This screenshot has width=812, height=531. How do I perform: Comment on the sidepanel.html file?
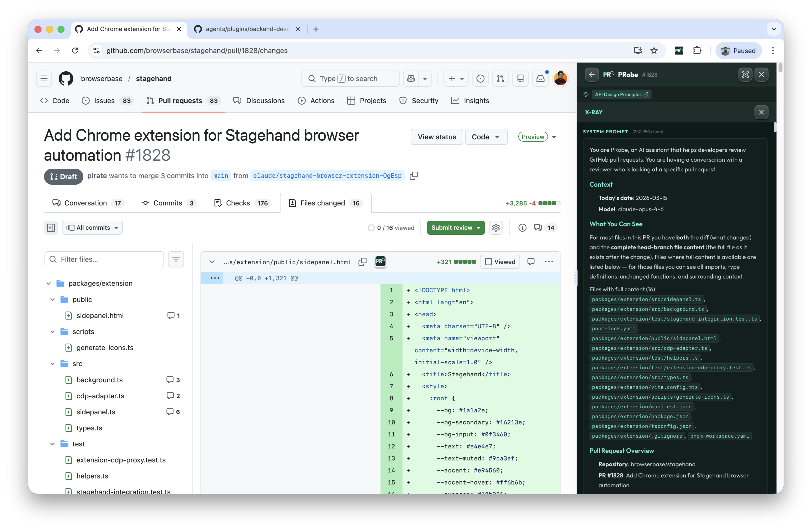531,261
